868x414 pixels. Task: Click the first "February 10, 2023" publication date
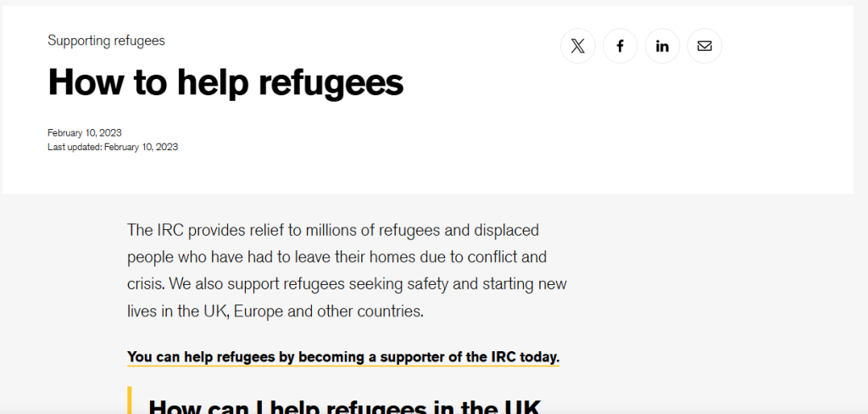pos(85,133)
